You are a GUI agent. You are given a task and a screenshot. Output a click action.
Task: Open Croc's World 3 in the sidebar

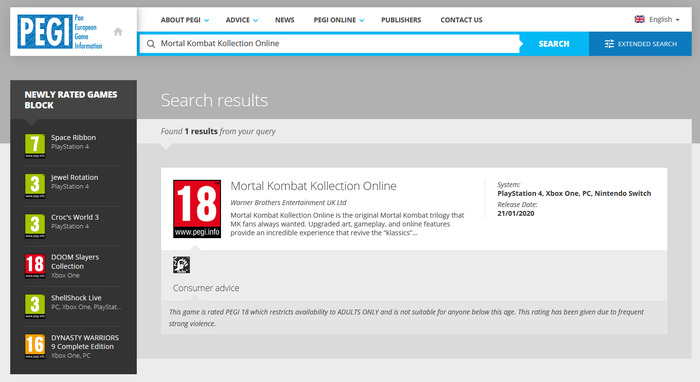(x=75, y=217)
